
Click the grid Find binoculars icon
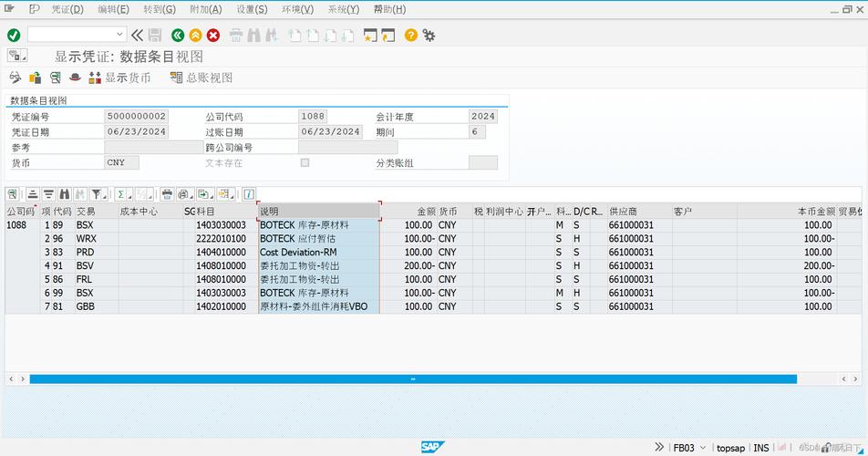pyautogui.click(x=65, y=194)
